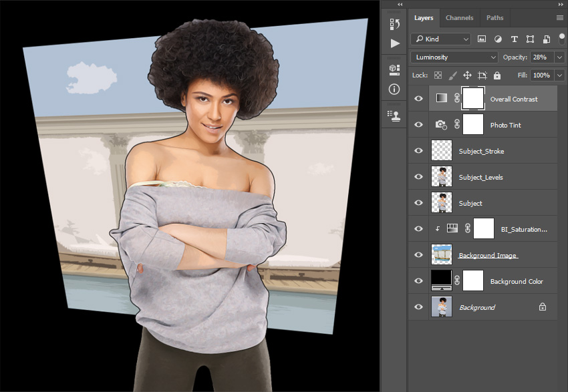Open the Layers panel options menu

click(x=559, y=18)
